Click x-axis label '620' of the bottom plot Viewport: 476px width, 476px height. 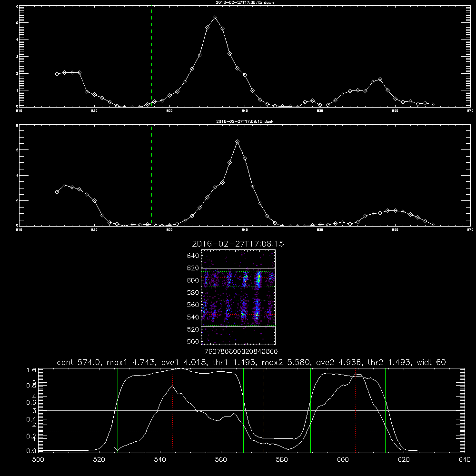coord(404,460)
